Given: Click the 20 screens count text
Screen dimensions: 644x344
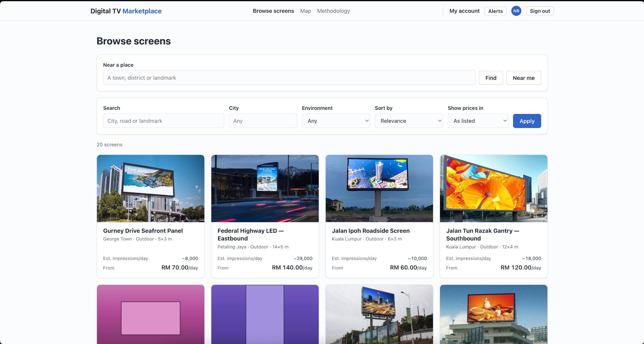Looking at the screenshot, I should click(x=109, y=145).
